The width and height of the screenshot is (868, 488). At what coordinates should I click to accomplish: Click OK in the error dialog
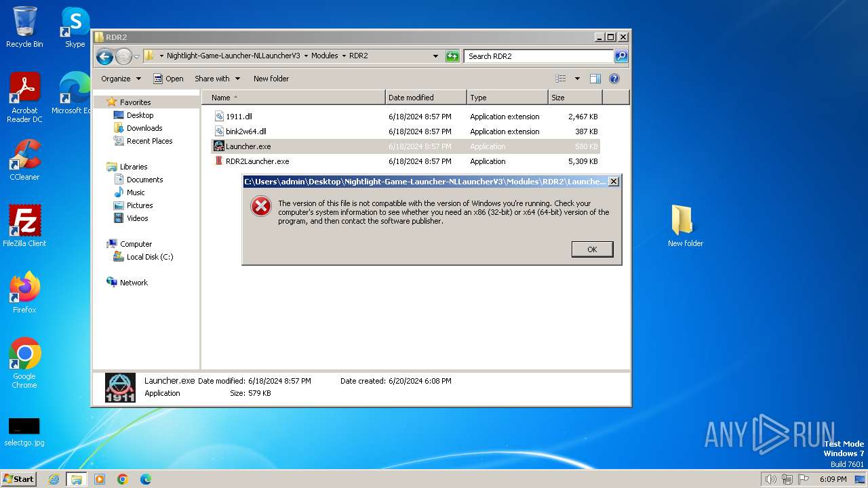point(592,249)
